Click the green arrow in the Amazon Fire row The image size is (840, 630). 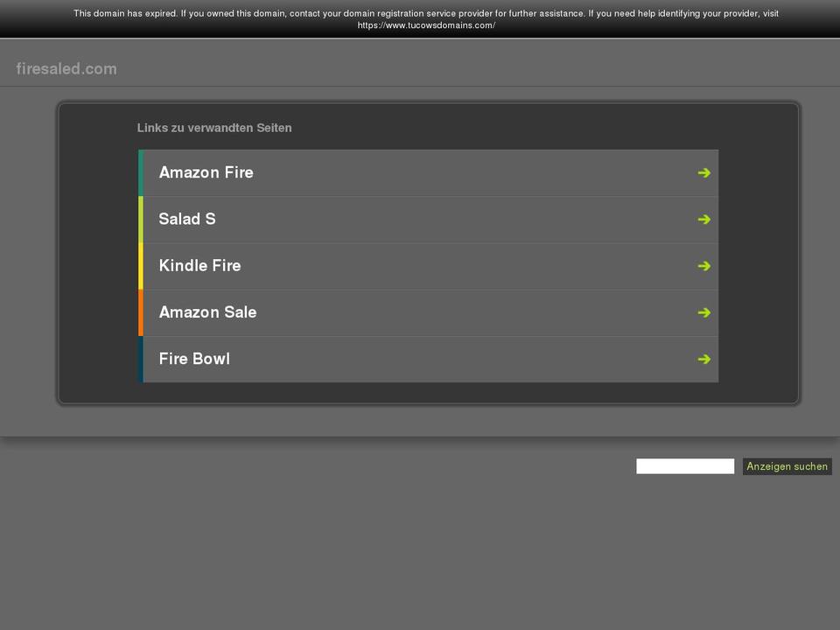coord(703,172)
